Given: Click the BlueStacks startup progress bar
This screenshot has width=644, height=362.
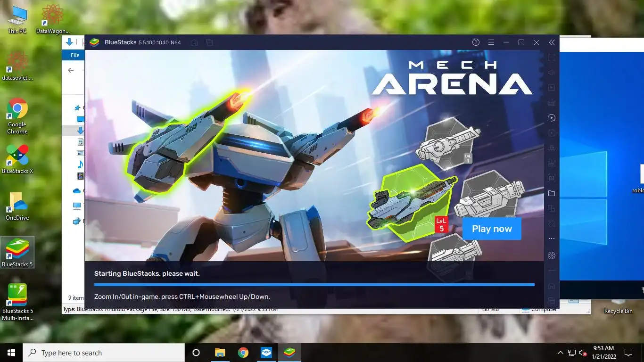Looking at the screenshot, I should click(314, 285).
